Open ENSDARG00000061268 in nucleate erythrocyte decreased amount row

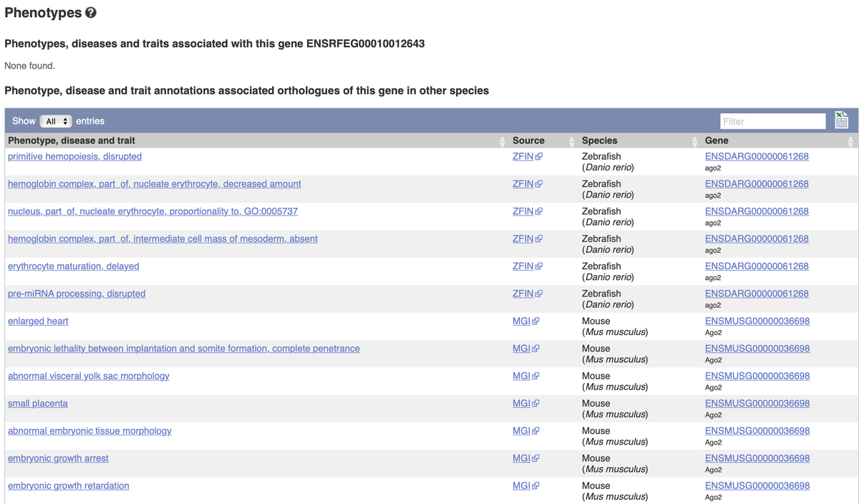pos(757,184)
